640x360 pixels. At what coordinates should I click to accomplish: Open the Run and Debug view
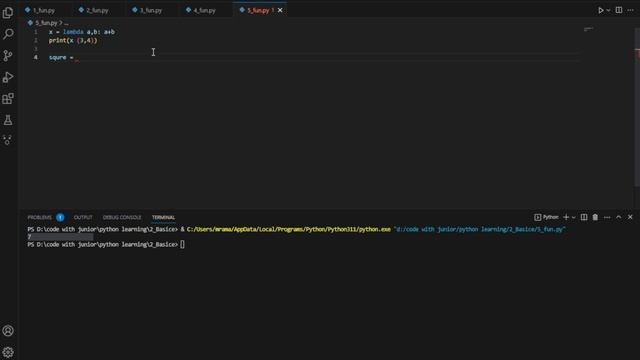8,77
